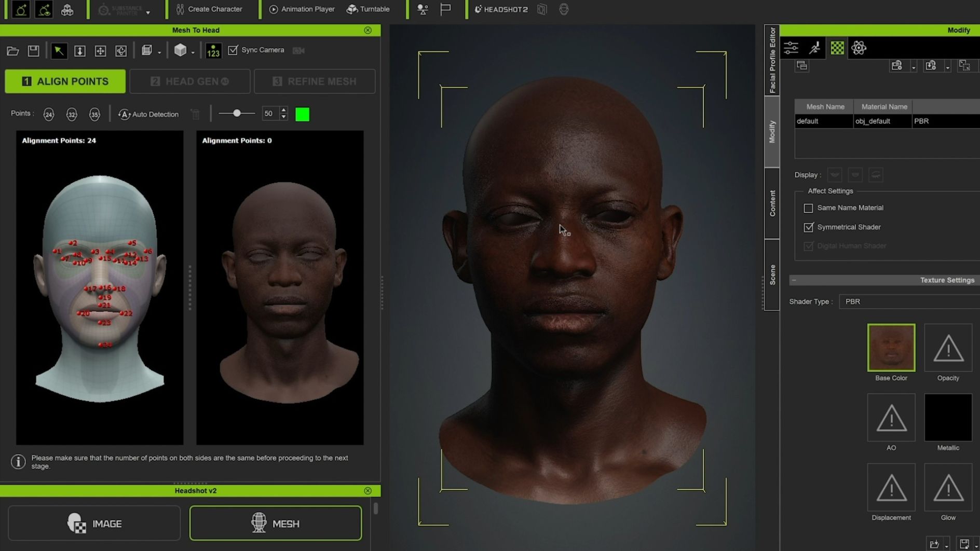Screen dimensions: 980x551
Task: Click the green point color swatch
Action: coord(302,114)
